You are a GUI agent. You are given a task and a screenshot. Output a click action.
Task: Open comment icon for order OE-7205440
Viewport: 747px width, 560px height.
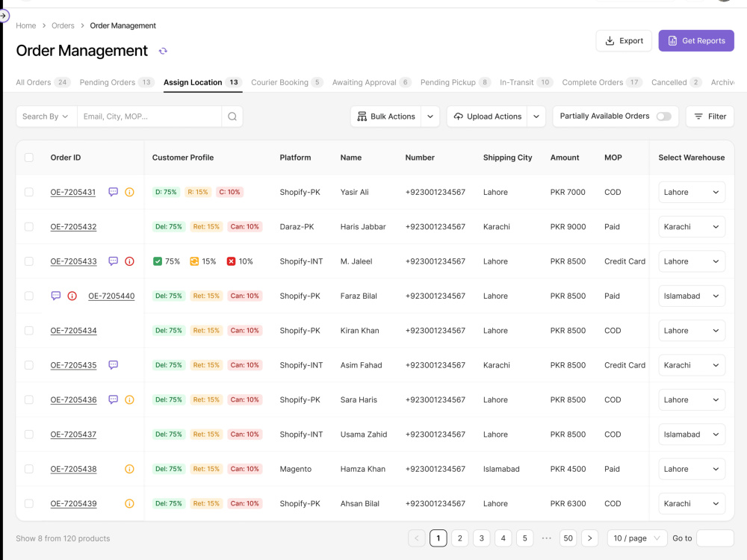click(x=56, y=296)
